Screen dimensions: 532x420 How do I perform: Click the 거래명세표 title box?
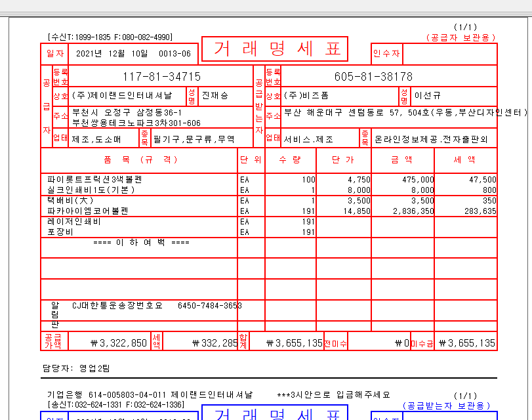274,49
